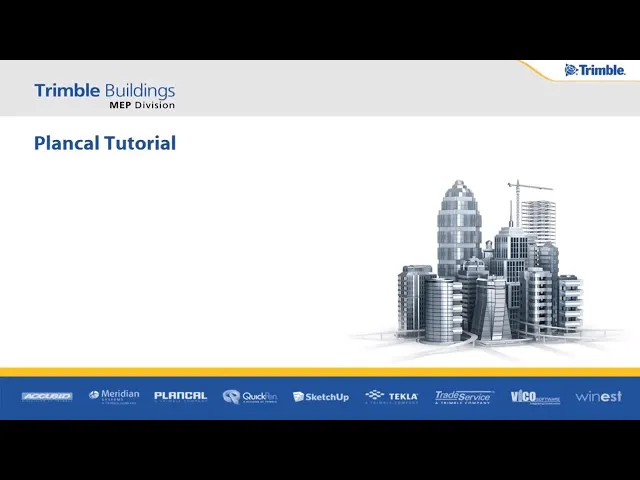Click the "Trimble Buildings" heading
This screenshot has height=480, width=640.
tap(105, 91)
